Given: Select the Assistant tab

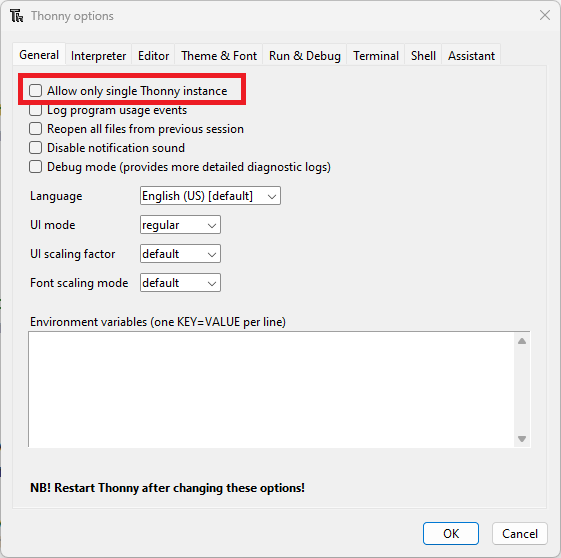Looking at the screenshot, I should point(471,55).
